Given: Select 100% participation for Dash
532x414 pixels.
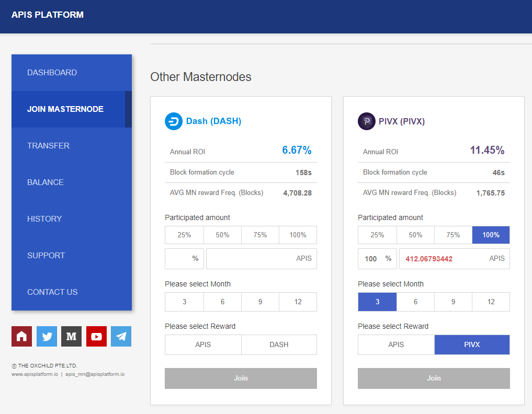Looking at the screenshot, I should 298,235.
